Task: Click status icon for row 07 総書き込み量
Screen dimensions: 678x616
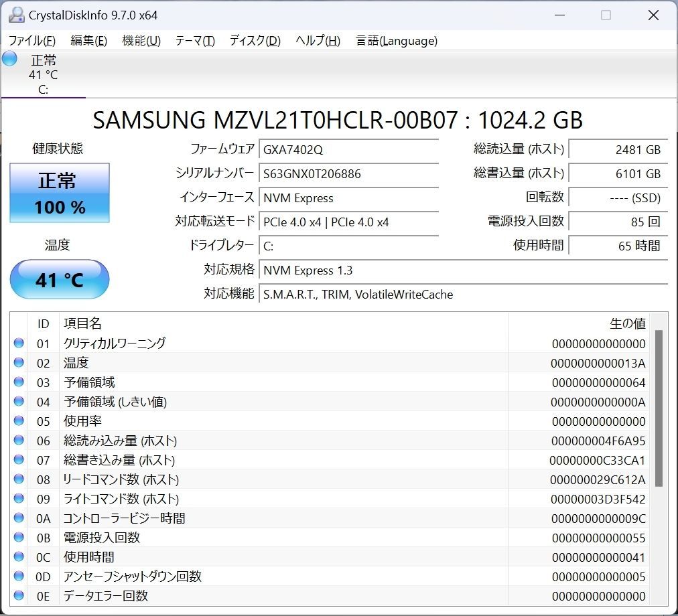Action: 19,460
